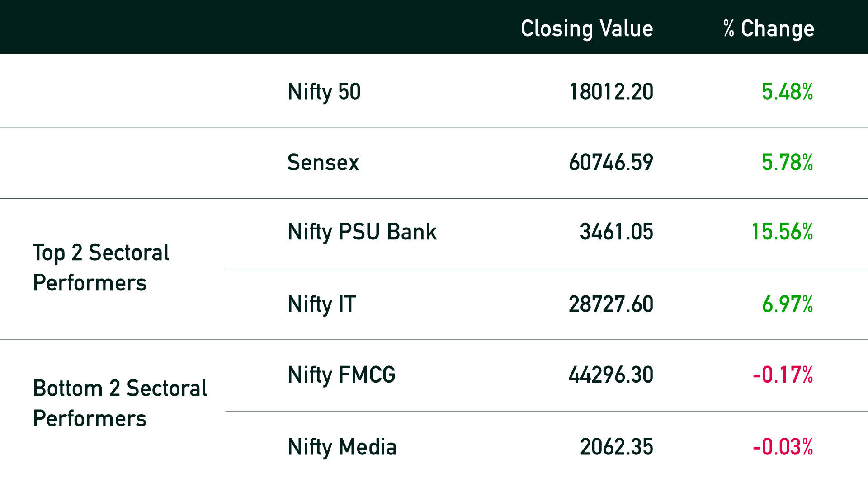Select the Nifty FMCG label
The width and height of the screenshot is (868, 487).
(x=342, y=375)
